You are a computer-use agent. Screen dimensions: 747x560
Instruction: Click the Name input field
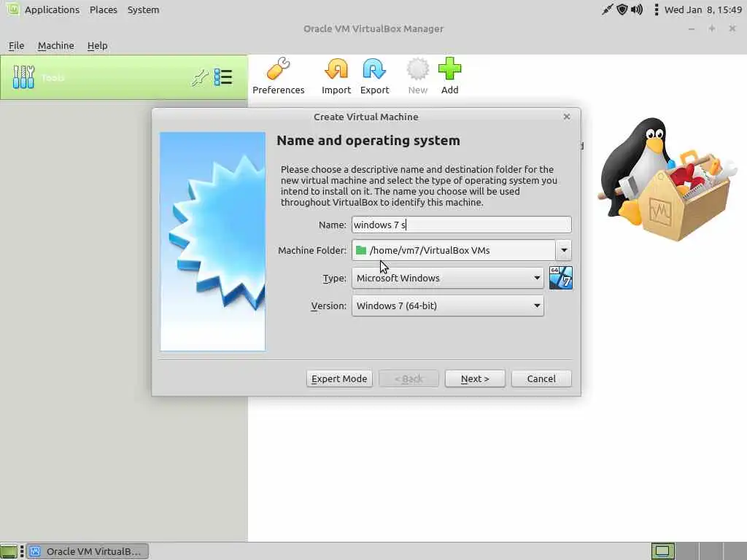[x=461, y=225]
